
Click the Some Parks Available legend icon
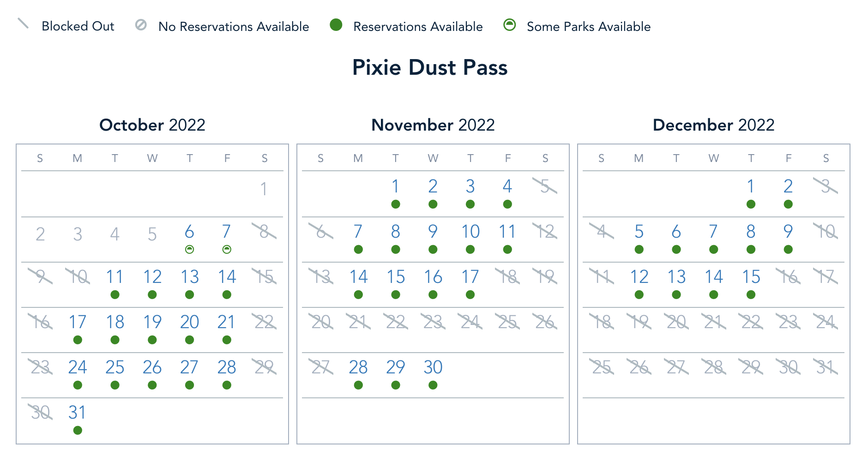click(x=510, y=25)
